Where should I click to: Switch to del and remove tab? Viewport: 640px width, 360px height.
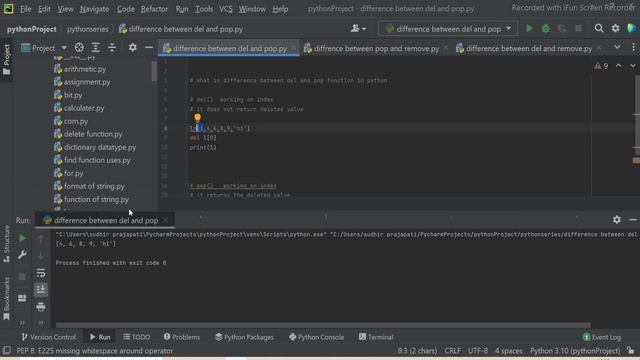point(529,49)
